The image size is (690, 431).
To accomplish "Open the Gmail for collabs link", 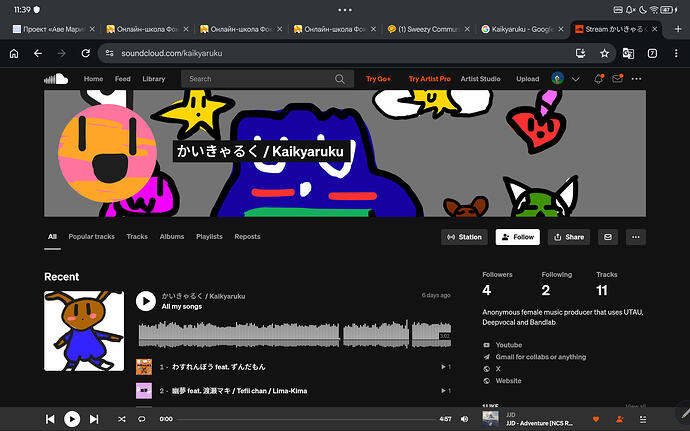I will [541, 357].
